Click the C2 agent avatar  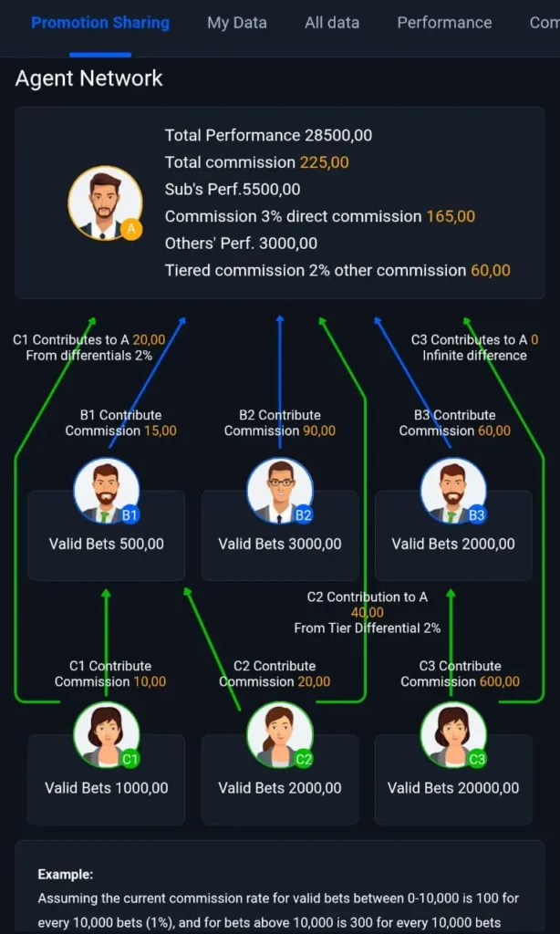280,734
